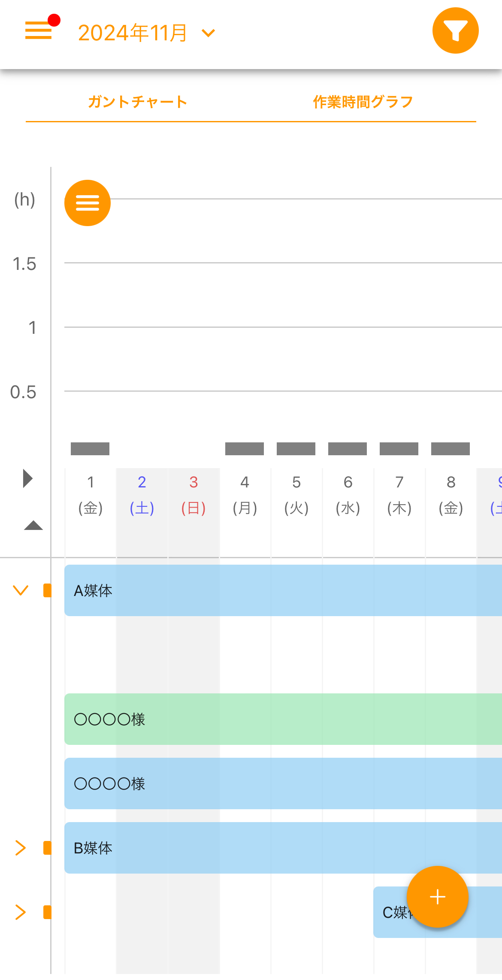This screenshot has height=980, width=502.
Task: Open the filter funnel button
Action: coord(455,31)
